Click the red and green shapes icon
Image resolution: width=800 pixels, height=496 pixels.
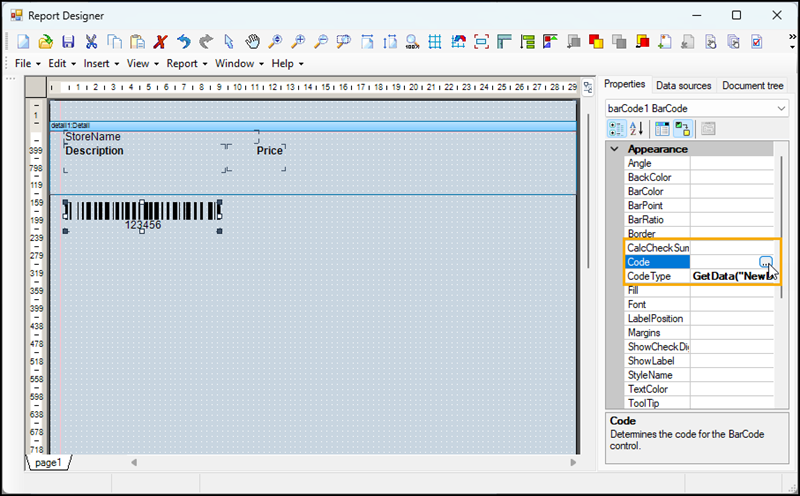coord(550,41)
